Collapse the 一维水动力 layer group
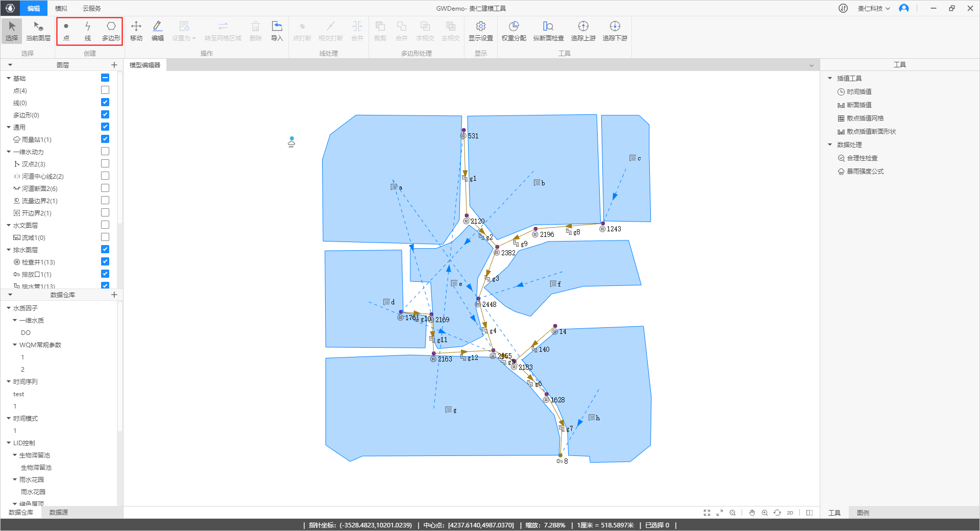Viewport: 980px width, 531px height. pyautogui.click(x=9, y=152)
